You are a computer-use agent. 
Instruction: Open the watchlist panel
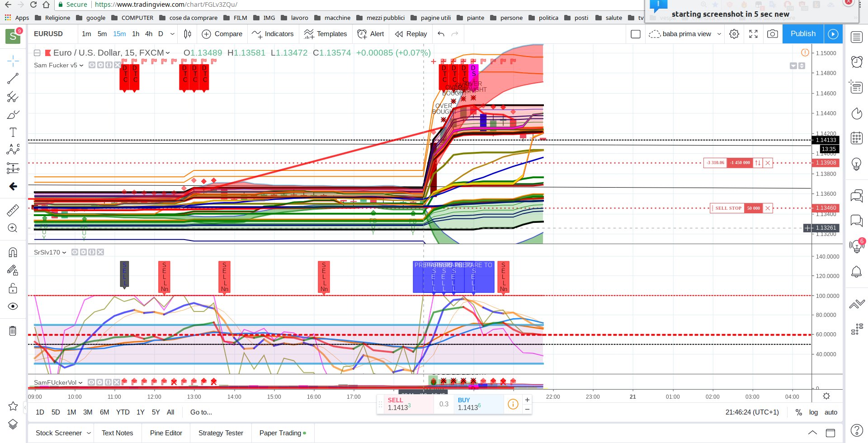[857, 37]
